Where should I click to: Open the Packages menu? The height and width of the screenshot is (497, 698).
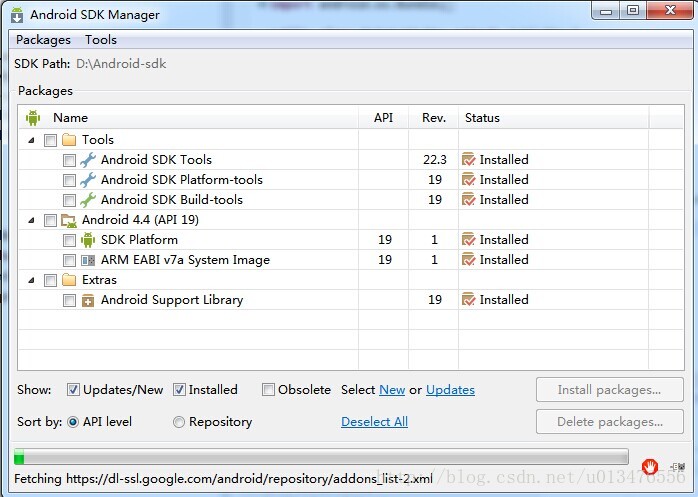pos(43,40)
